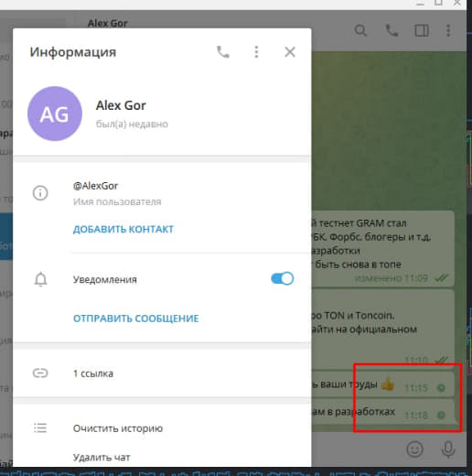Start a call from the chat header
The image size is (472, 476).
(x=392, y=30)
